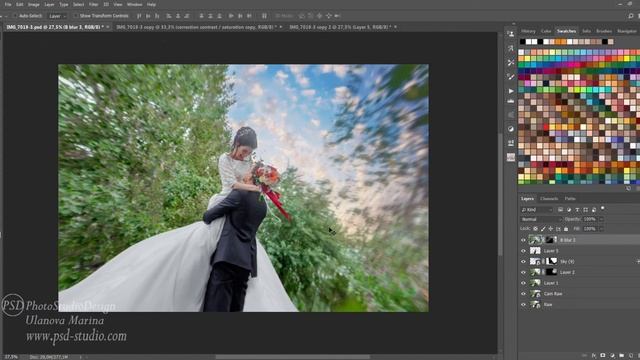
Task: Pick the black swatch in recent colors
Action: [x=522, y=42]
